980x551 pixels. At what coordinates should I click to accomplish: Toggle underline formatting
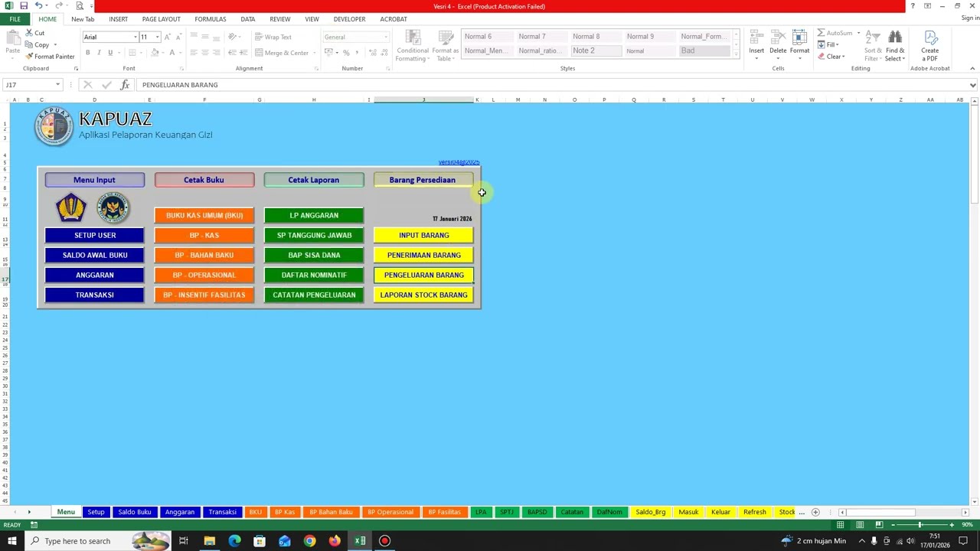110,53
